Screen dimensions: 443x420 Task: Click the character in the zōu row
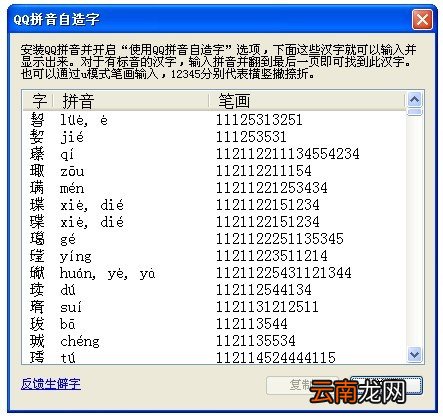[x=37, y=171]
